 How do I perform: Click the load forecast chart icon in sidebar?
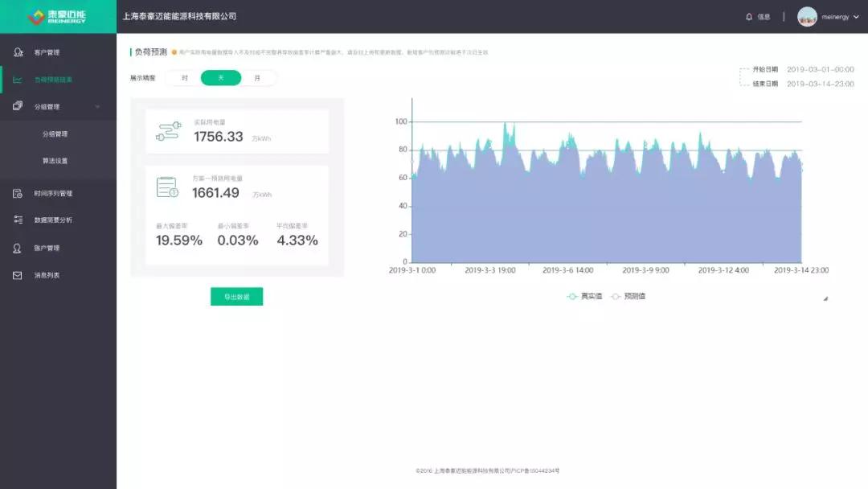(18, 80)
